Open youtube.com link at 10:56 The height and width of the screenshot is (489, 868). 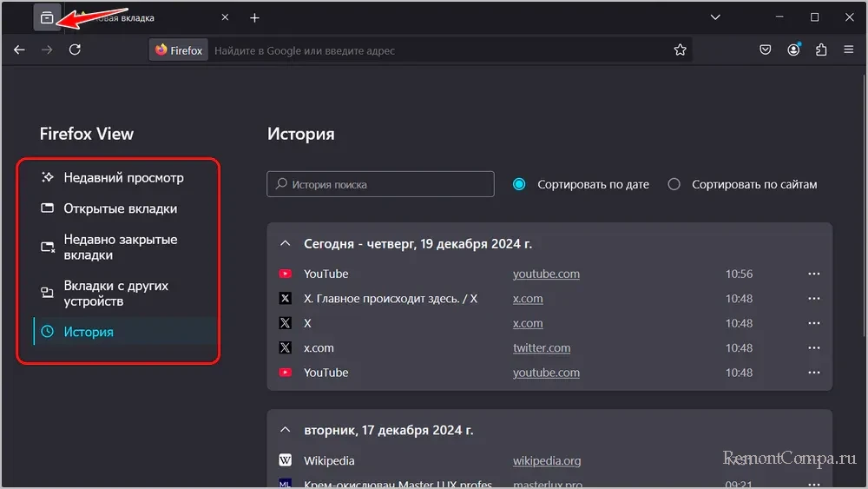[x=546, y=274]
